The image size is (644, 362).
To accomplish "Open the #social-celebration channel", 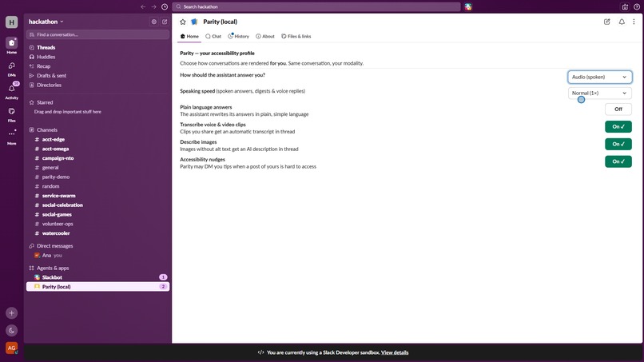I will point(97,205).
